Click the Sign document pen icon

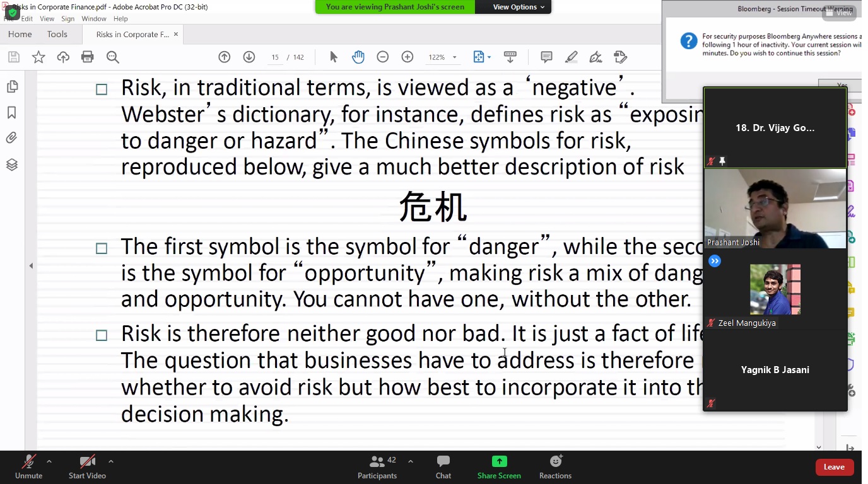pos(595,57)
